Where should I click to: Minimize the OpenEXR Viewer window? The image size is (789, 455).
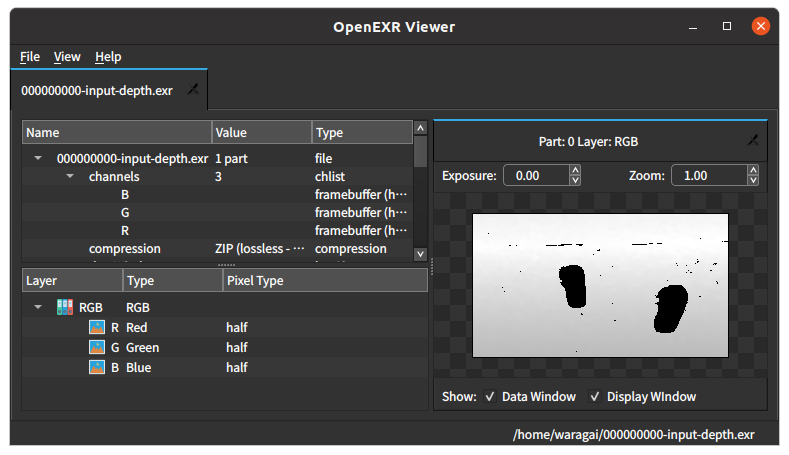[693, 27]
